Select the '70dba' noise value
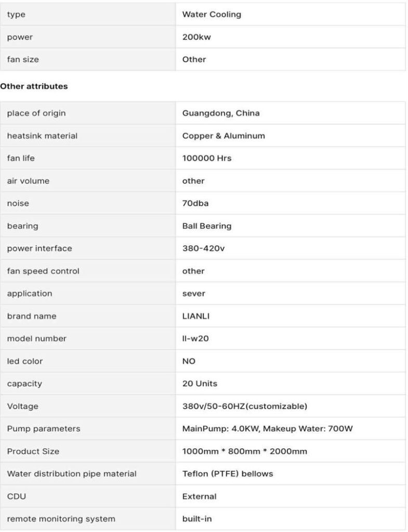Viewport: 408px width, 532px height. [195, 203]
